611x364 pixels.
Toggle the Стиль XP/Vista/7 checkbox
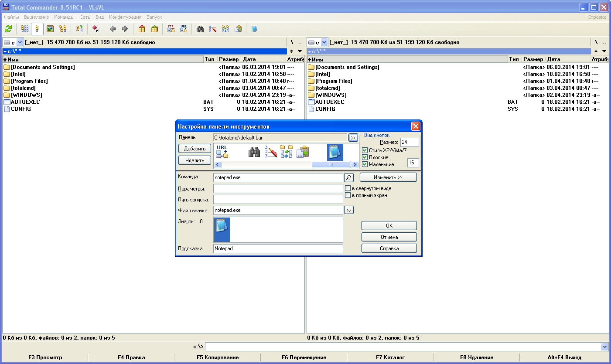click(x=365, y=150)
